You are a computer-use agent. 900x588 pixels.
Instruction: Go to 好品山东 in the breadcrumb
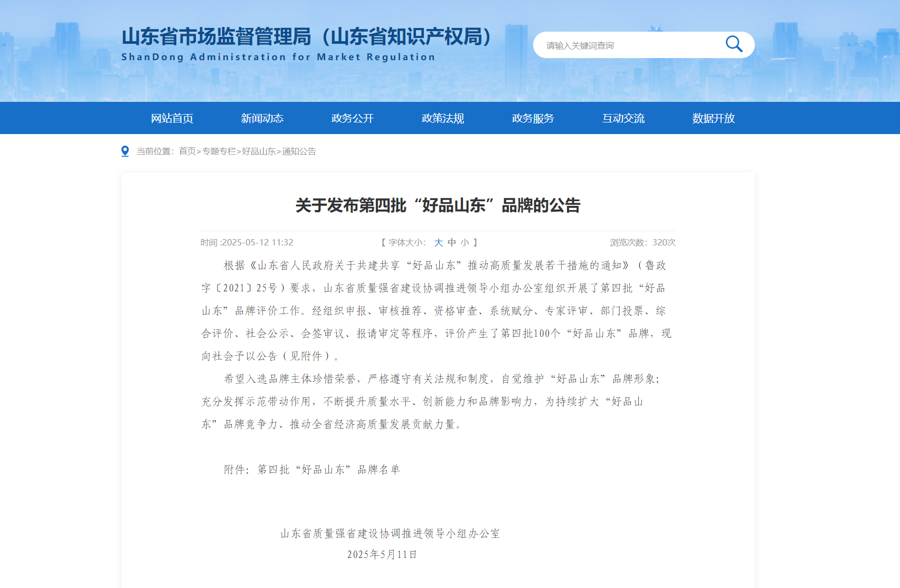259,151
